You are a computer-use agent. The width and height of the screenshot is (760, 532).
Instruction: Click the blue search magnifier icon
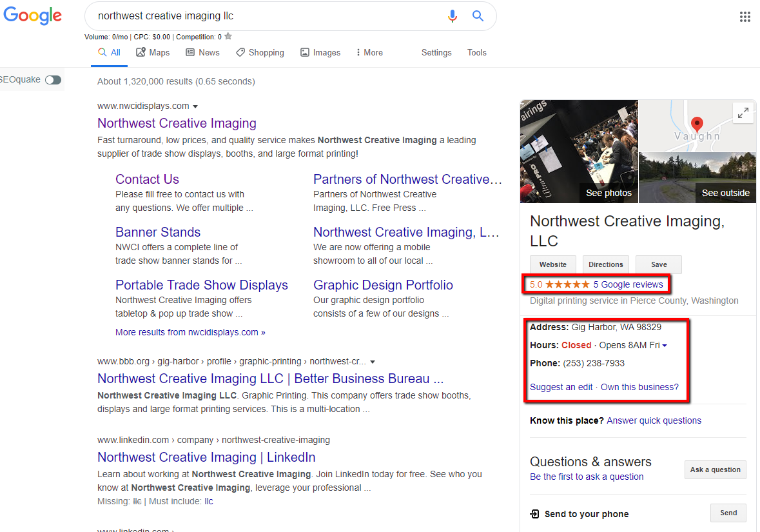click(x=478, y=16)
